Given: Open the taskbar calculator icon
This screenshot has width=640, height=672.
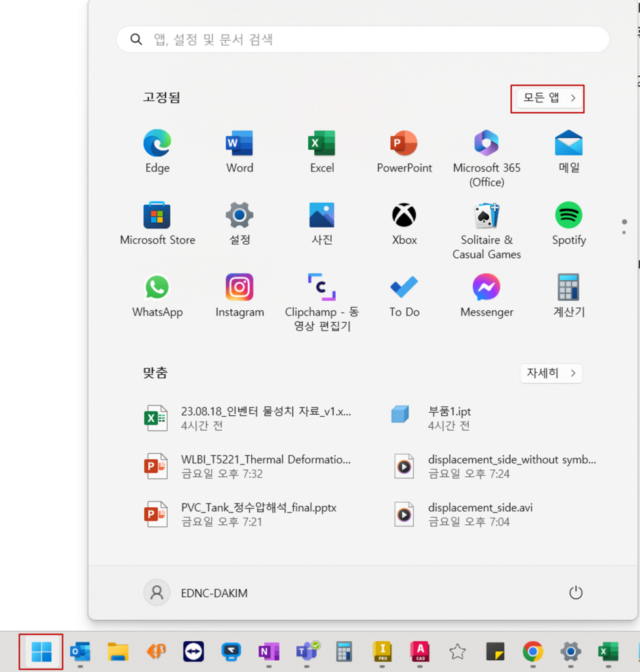Looking at the screenshot, I should pos(344,652).
